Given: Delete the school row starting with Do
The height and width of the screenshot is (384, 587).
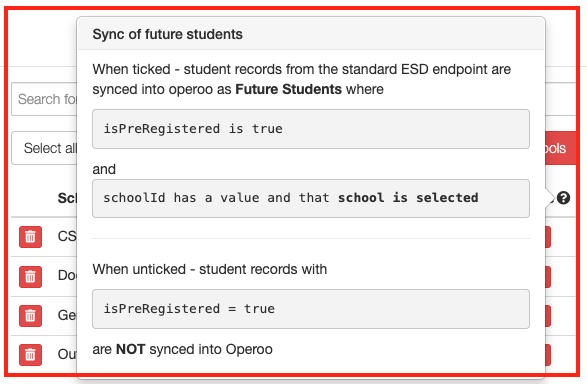Looking at the screenshot, I should tap(30, 277).
